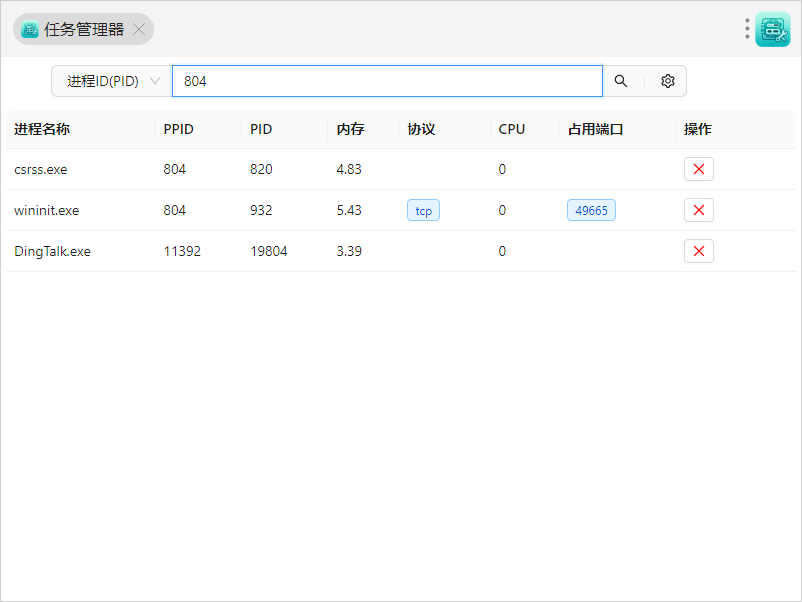Open the 进程ID(PID) filter dropdown

[112, 81]
